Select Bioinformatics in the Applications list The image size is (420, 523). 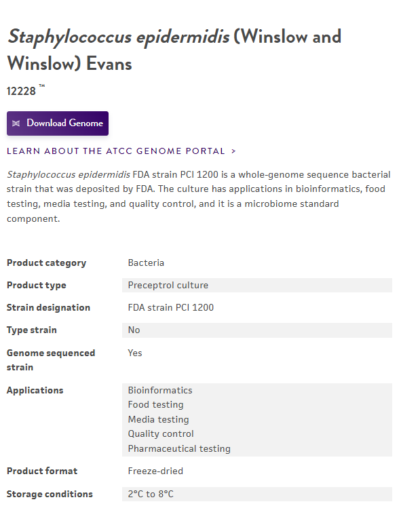(160, 390)
